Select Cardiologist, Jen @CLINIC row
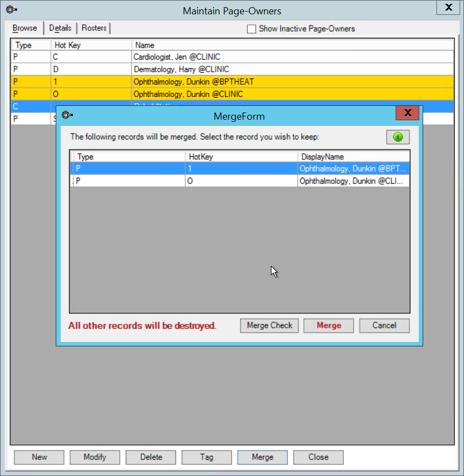 pos(232,57)
